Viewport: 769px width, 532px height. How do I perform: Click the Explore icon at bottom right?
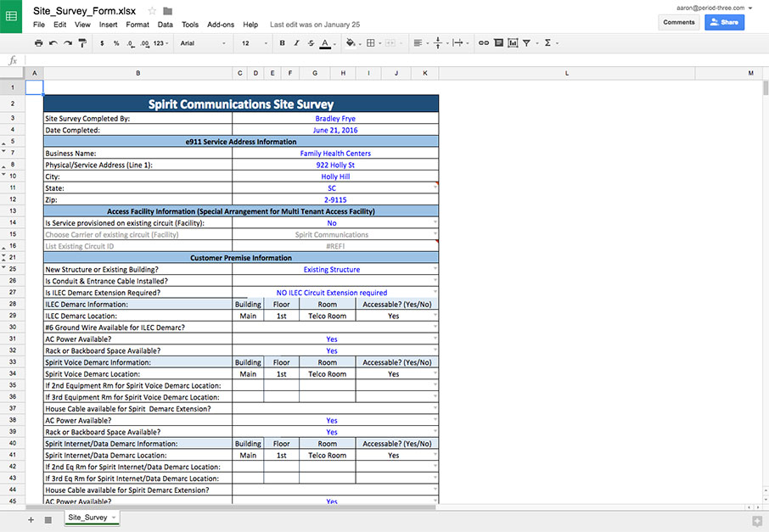tap(757, 520)
